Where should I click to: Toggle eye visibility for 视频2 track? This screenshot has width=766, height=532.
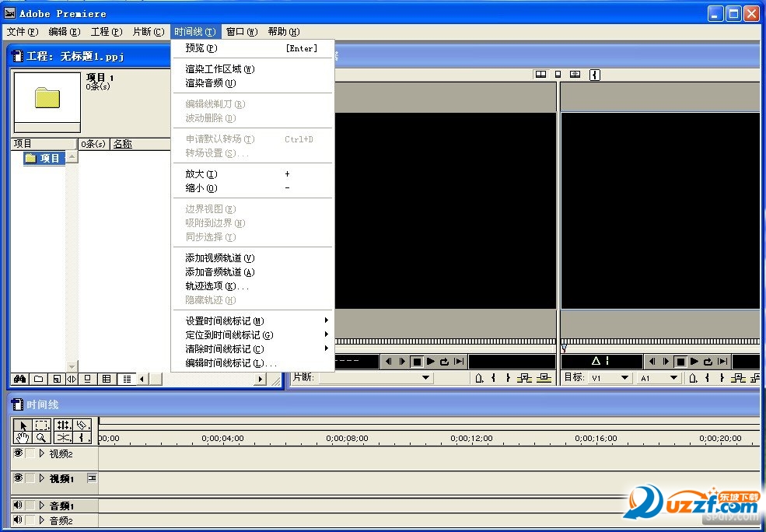tap(18, 453)
